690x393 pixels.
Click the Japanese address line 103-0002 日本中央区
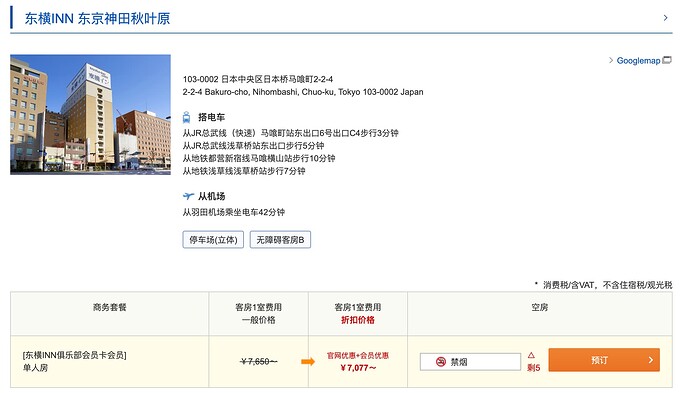[258, 79]
